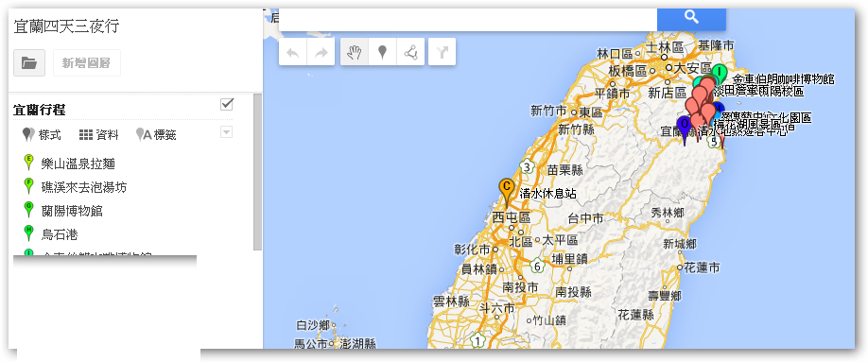
Task: Select 樂山溫泉拉麵 in the list
Action: (x=78, y=164)
